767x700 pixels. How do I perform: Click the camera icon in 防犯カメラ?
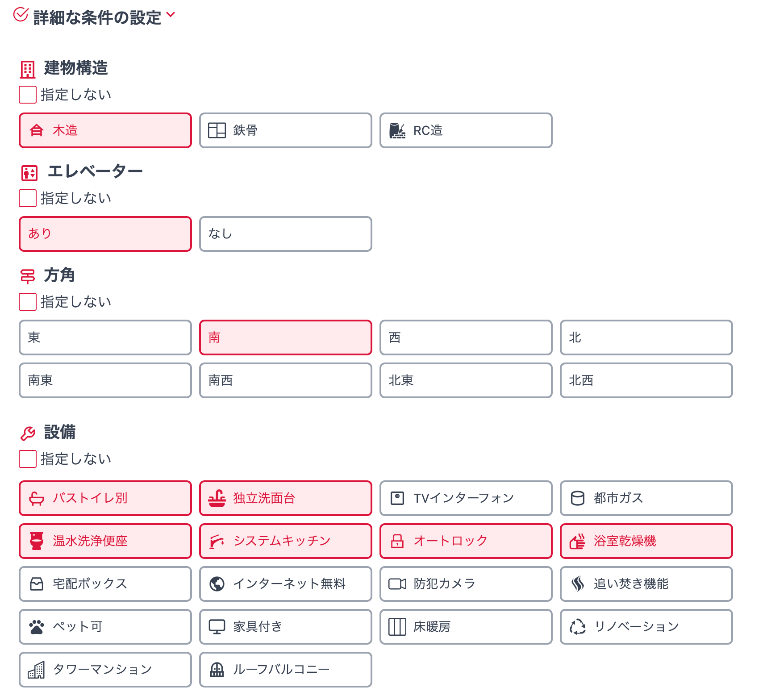point(397,584)
